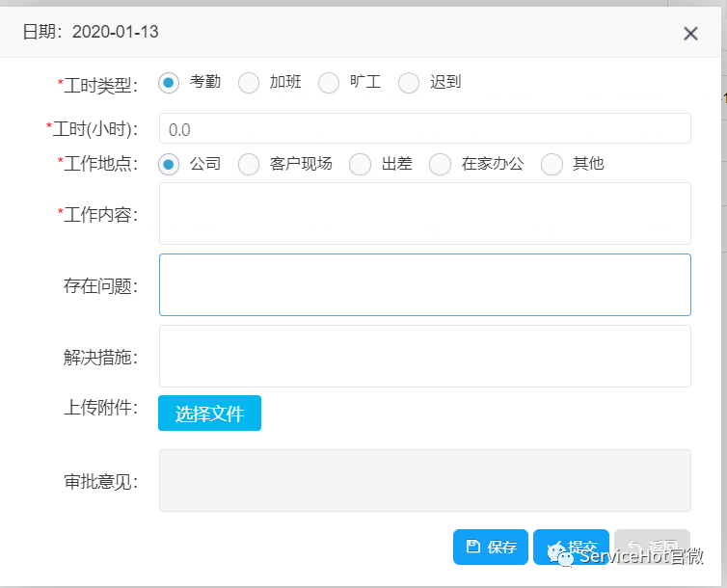Choose the 旷工 radio option
727x588 pixels.
pyautogui.click(x=329, y=83)
